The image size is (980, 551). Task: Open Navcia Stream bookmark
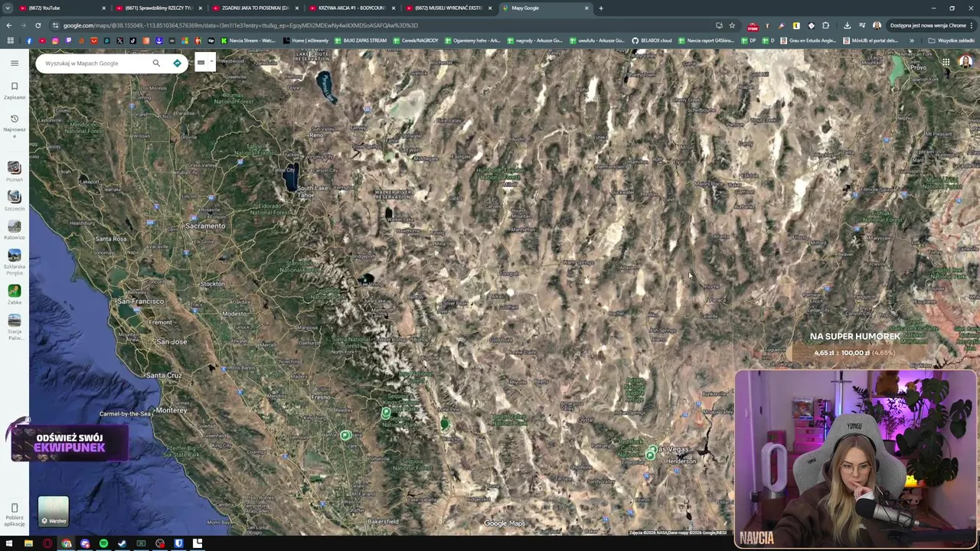(248, 41)
